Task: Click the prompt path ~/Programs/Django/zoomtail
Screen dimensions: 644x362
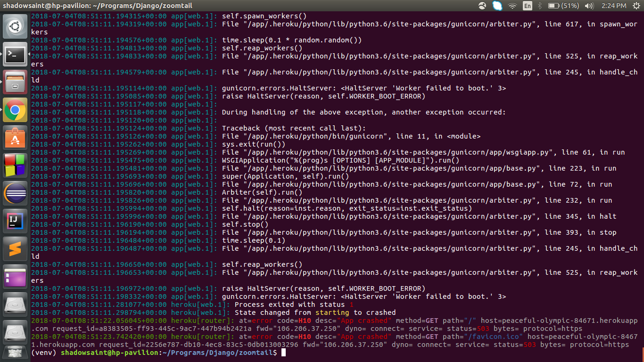Action: click(218, 353)
